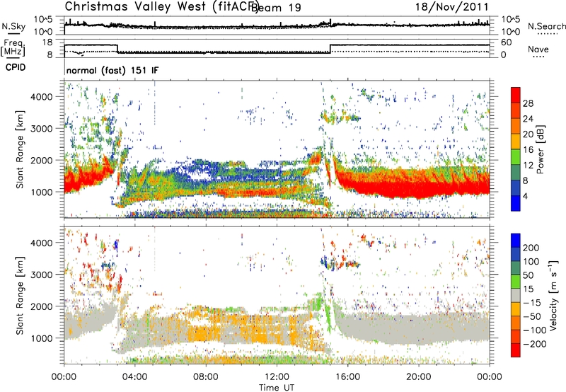Click the 'Power [dB]' color bar label

coord(540,149)
